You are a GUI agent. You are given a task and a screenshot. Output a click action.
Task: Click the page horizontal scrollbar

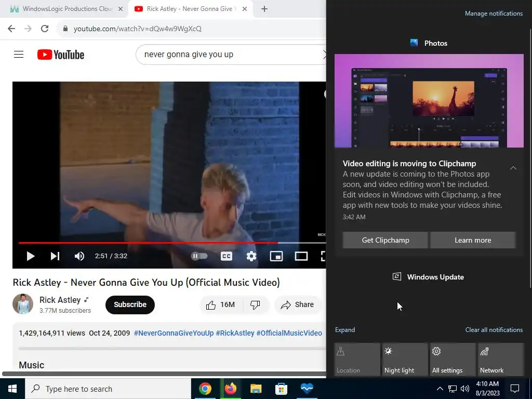click(x=164, y=374)
